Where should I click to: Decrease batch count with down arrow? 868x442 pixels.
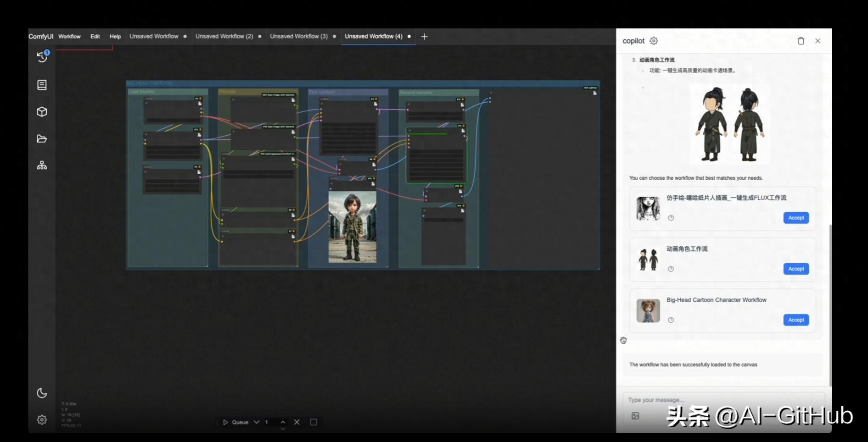pos(283,429)
